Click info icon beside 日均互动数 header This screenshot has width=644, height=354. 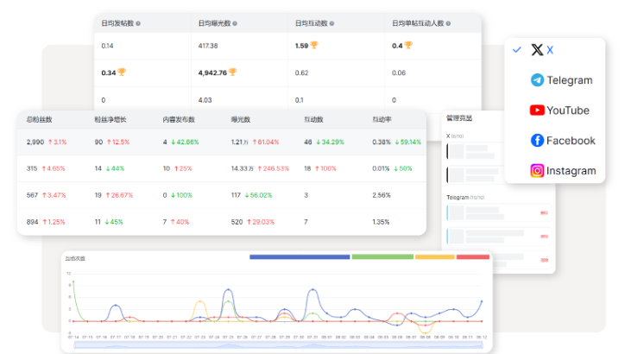pyautogui.click(x=331, y=23)
